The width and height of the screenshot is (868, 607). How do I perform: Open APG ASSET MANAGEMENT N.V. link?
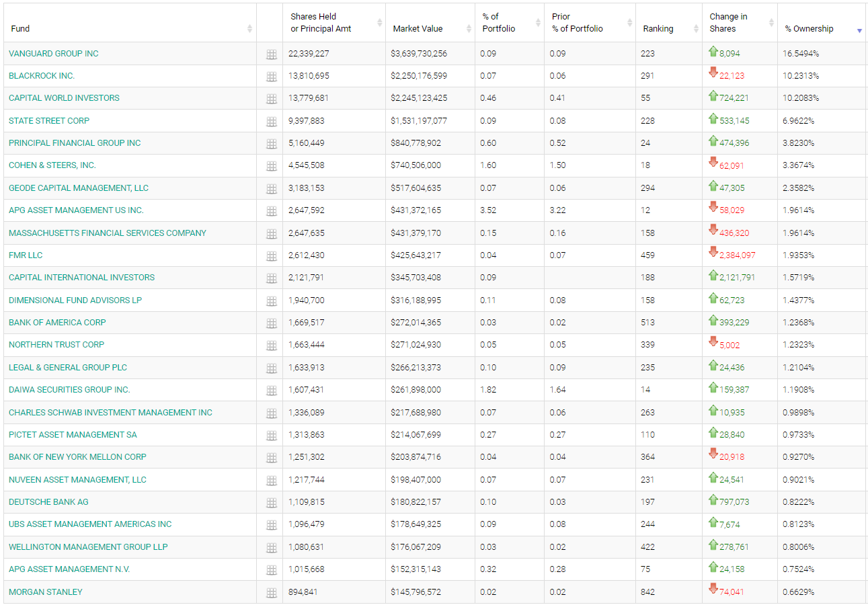point(69,569)
